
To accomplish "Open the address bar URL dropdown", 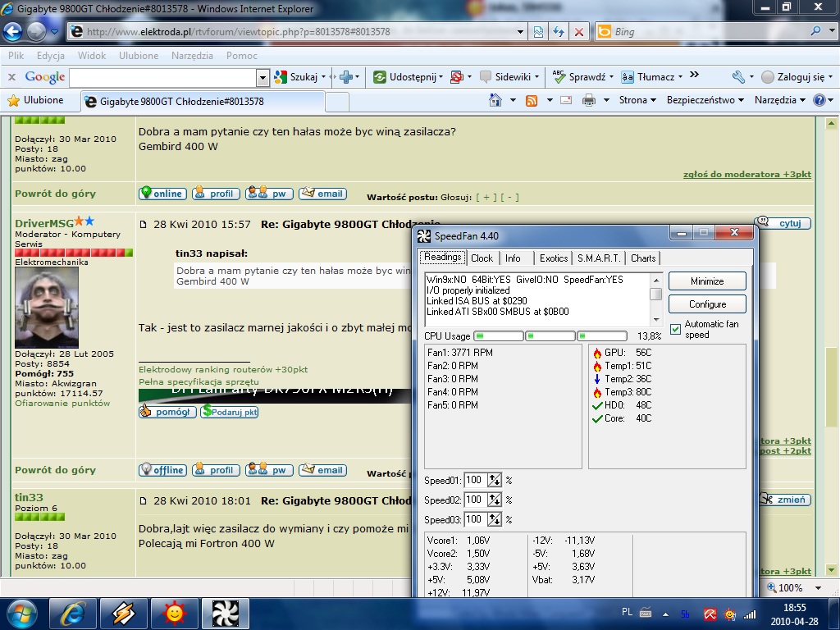I will (519, 32).
